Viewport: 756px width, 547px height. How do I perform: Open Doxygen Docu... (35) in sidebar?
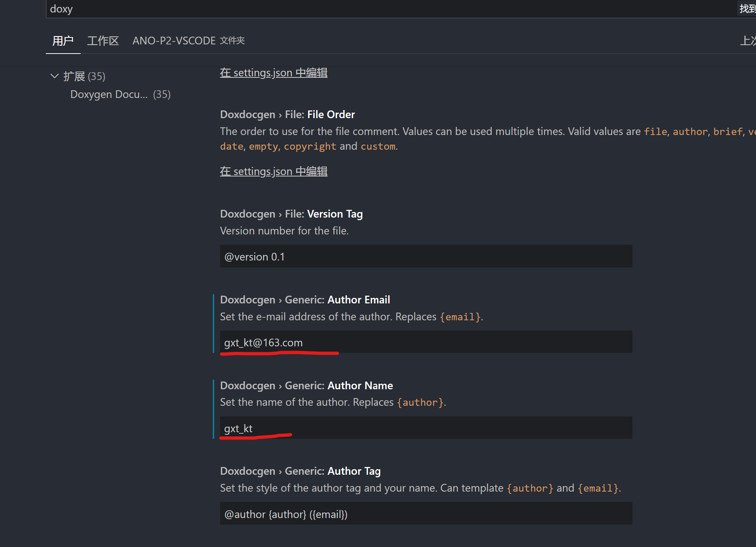click(120, 94)
